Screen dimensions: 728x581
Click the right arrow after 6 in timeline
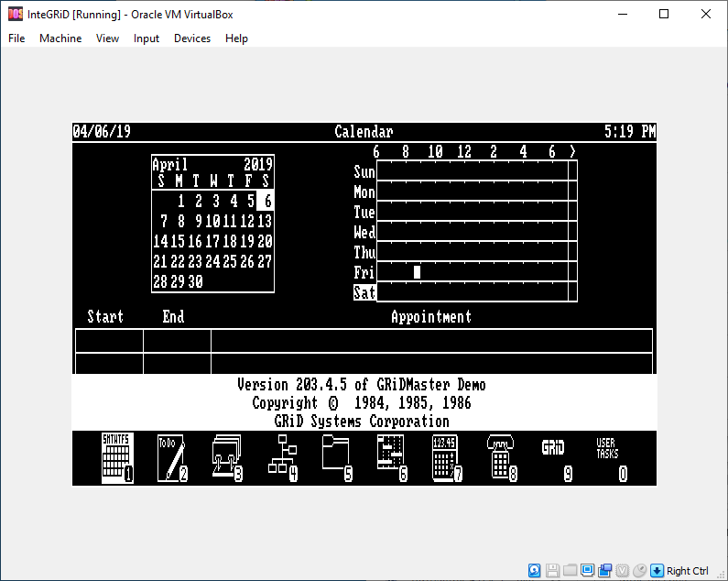click(572, 152)
